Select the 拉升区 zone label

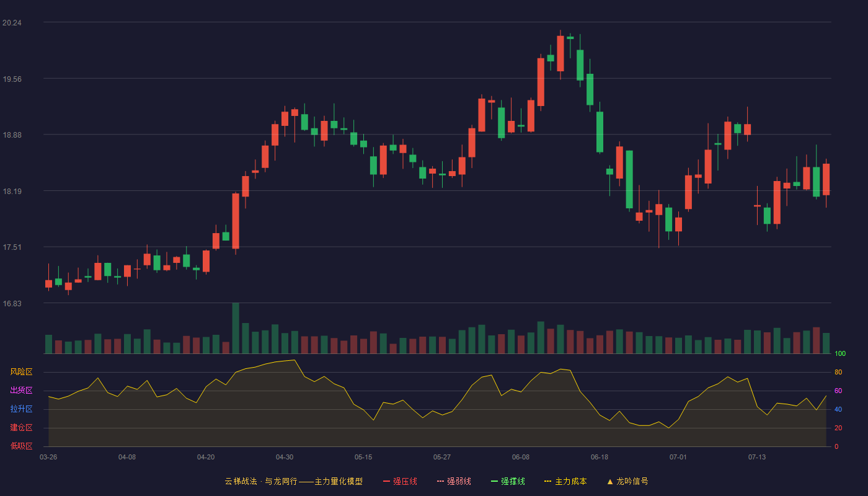tap(21, 409)
